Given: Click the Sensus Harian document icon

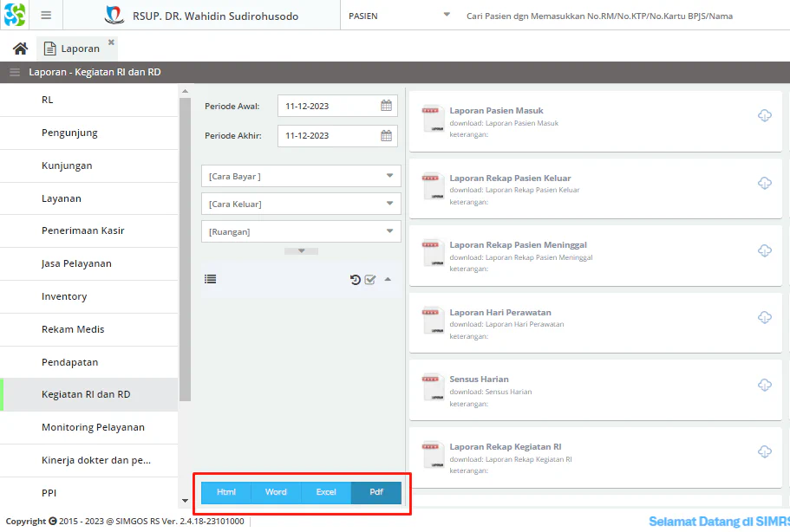Looking at the screenshot, I should coord(433,388).
